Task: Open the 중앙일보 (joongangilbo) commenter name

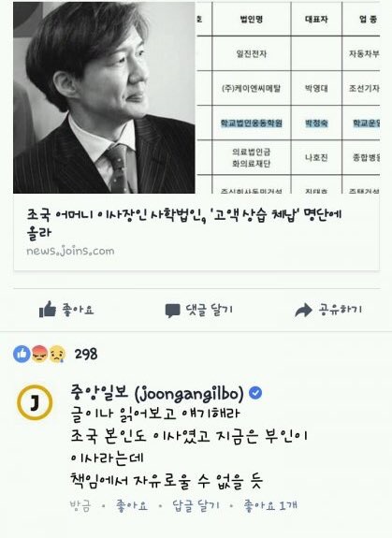Action: (x=157, y=393)
